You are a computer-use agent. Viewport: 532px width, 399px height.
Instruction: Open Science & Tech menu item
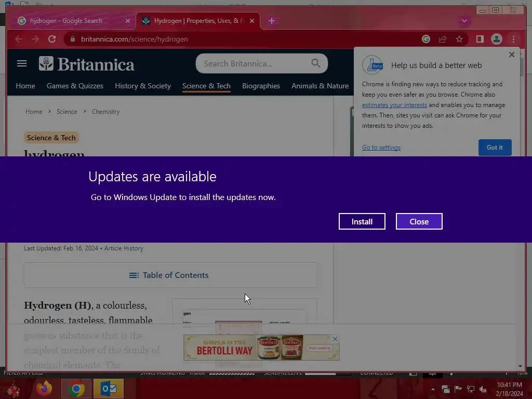pyautogui.click(x=206, y=86)
